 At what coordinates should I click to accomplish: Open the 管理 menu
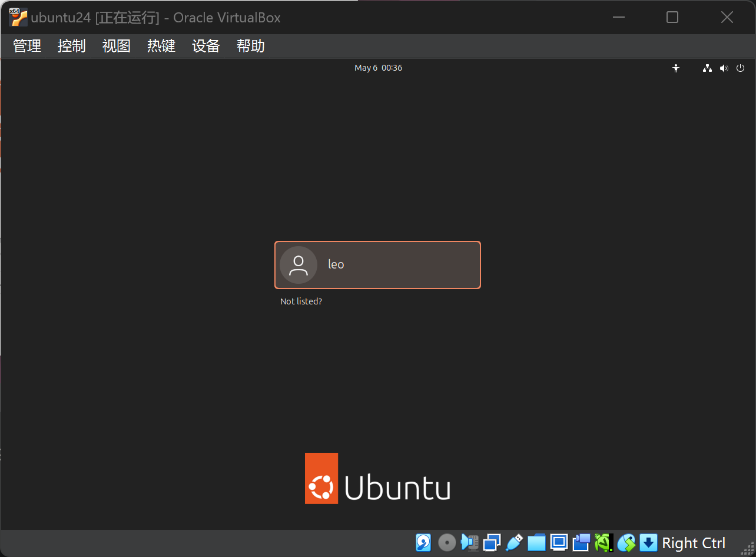[x=27, y=46]
